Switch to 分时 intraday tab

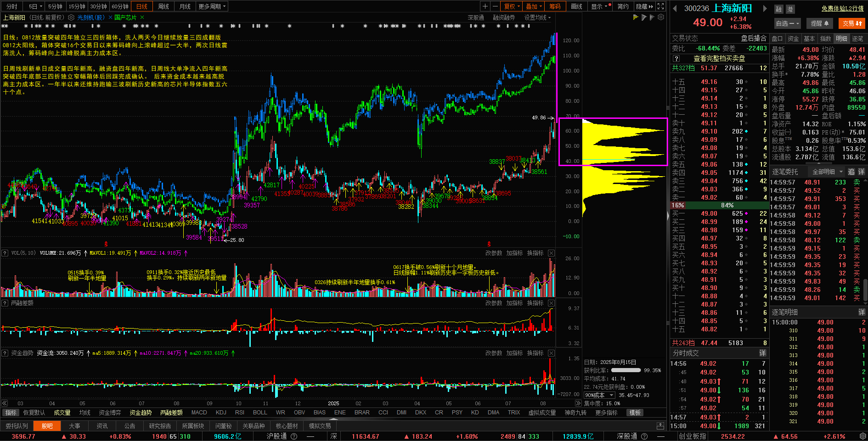pos(12,6)
